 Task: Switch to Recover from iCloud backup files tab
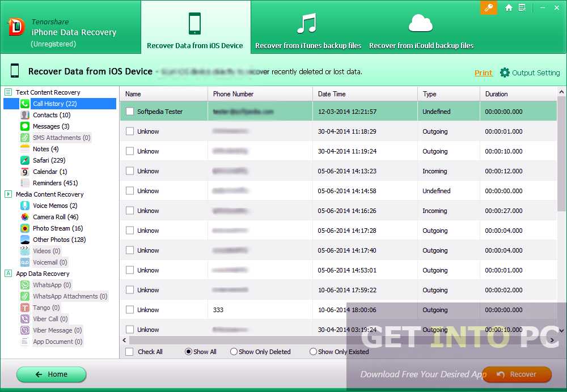[421, 31]
